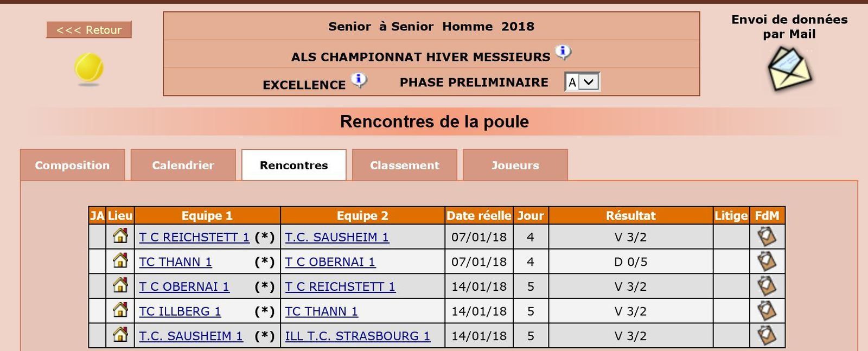This screenshot has width=868, height=351.
Task: Click the <<< Retour button
Action: (x=89, y=30)
